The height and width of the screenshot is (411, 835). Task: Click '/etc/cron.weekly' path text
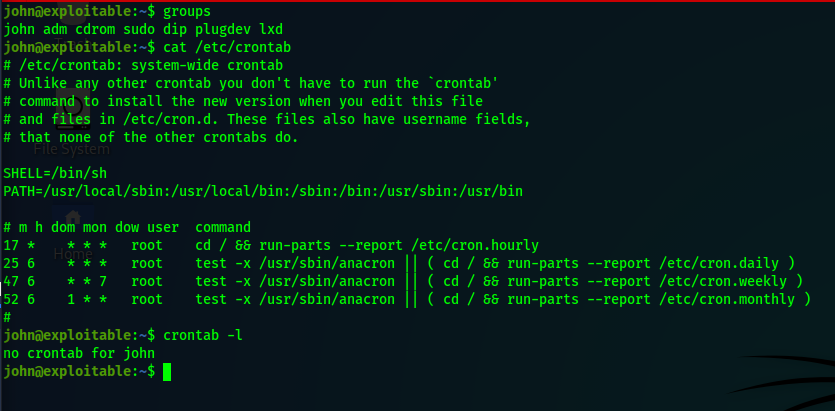723,281
